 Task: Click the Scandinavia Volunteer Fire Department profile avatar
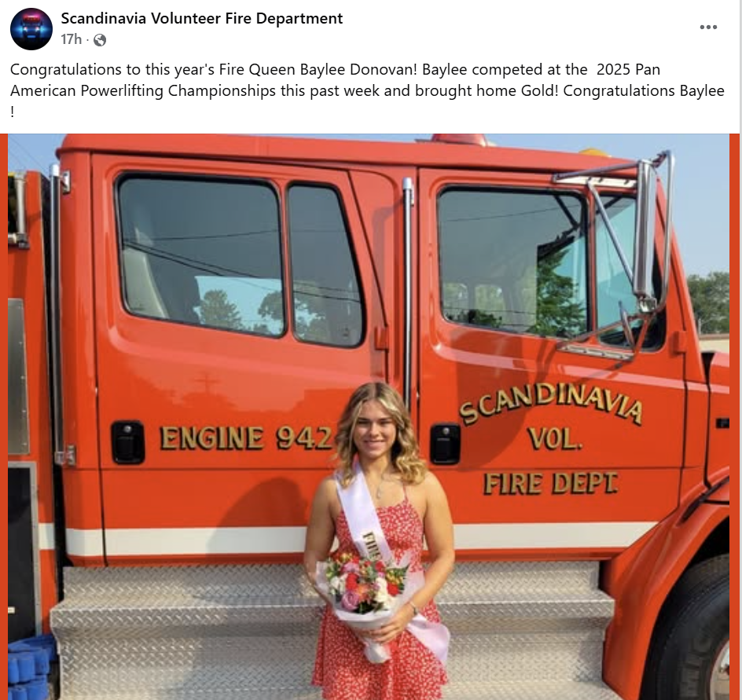pos(31,29)
